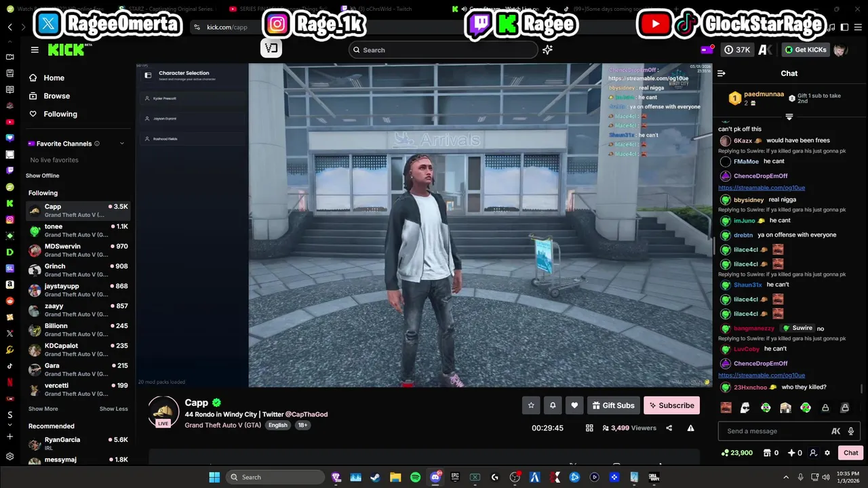Expand the gift leaderboard with down arrow
Viewport: 868px width, 488px height.
789,117
